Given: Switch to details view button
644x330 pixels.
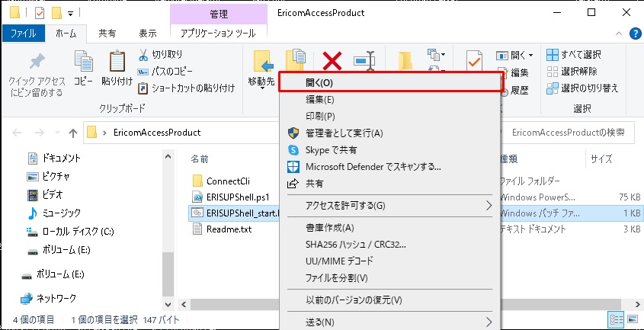Looking at the screenshot, I should [x=615, y=320].
